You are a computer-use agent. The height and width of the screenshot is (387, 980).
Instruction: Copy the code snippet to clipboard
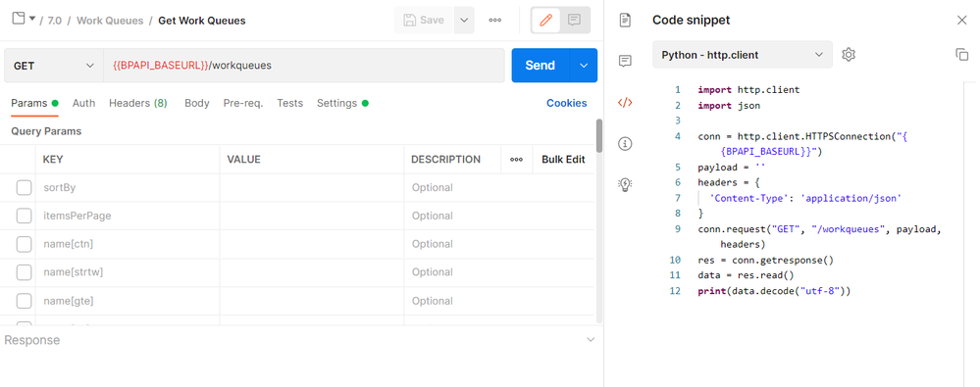(x=962, y=55)
